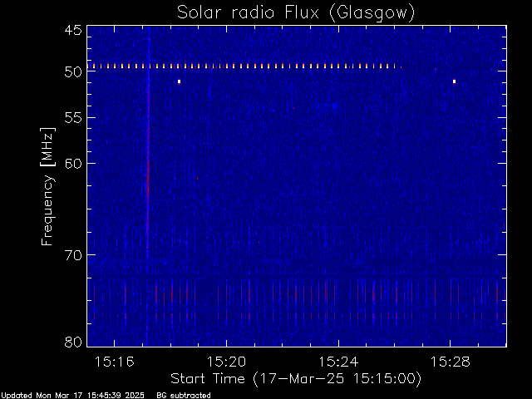Click the 15:24 time tick label
The width and height of the screenshot is (532, 399).
(x=338, y=362)
